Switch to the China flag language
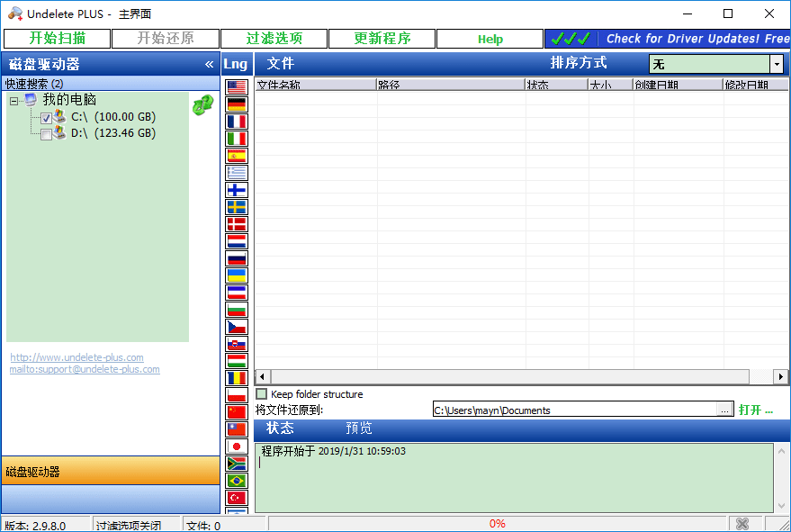Viewport: 791px width, 532px height. click(237, 412)
